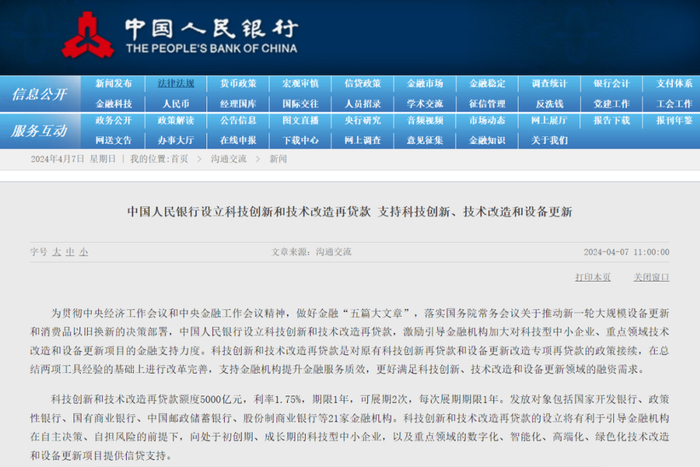Open the 新闻发布 menu item
Image resolution: width=700 pixels, height=467 pixels.
click(x=113, y=83)
